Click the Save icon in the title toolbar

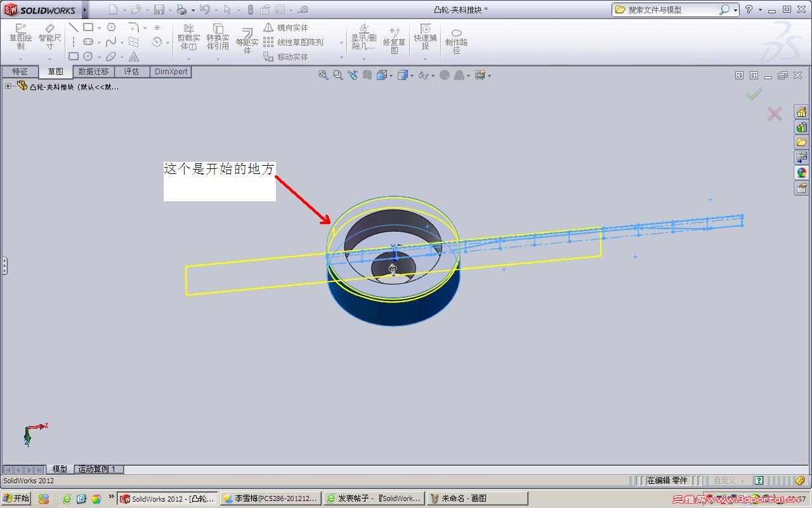[159, 10]
